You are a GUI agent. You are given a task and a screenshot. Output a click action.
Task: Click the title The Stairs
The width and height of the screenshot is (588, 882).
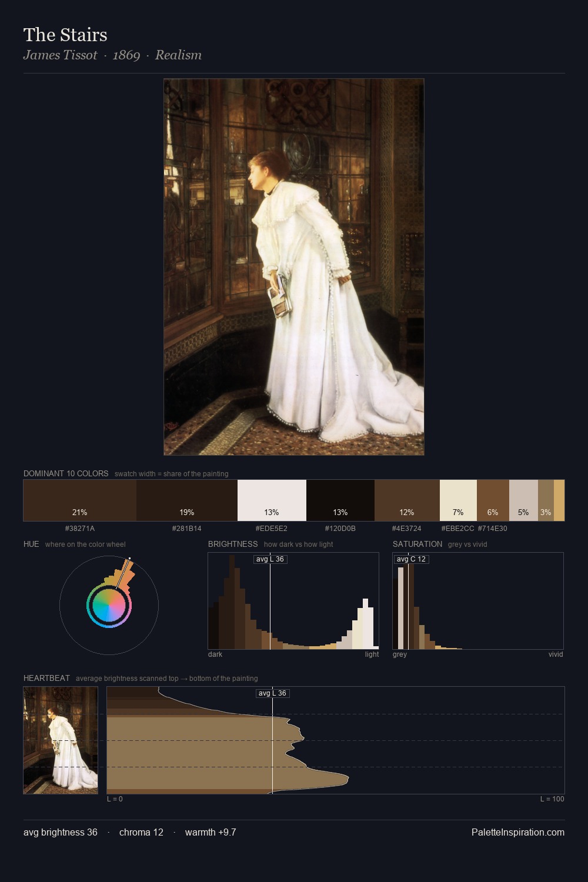coord(65,35)
